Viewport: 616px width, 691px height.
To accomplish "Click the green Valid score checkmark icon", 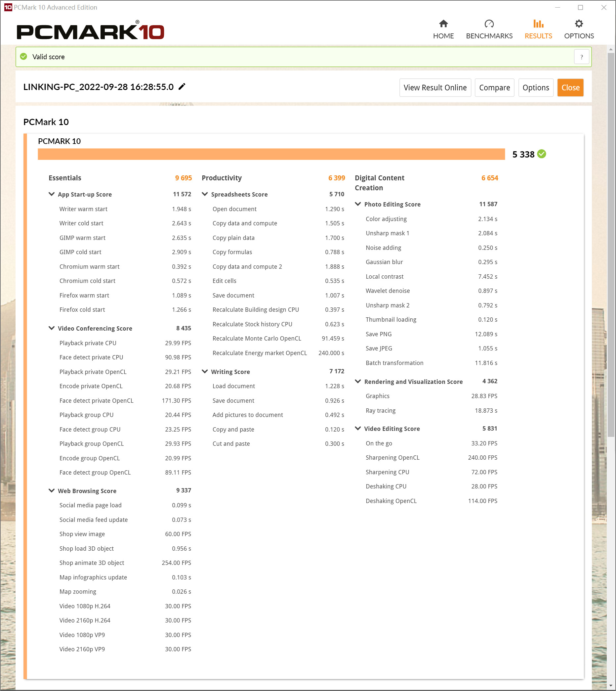I will click(24, 57).
